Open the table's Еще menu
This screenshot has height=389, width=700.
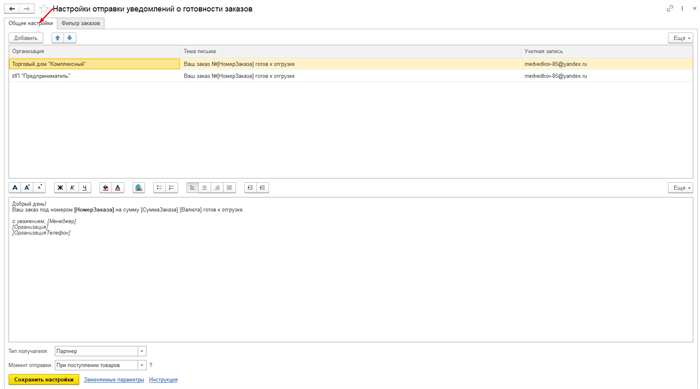click(x=680, y=38)
